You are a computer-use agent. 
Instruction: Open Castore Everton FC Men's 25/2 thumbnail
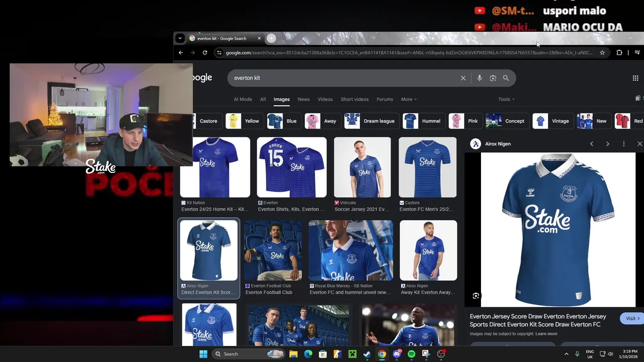(428, 167)
